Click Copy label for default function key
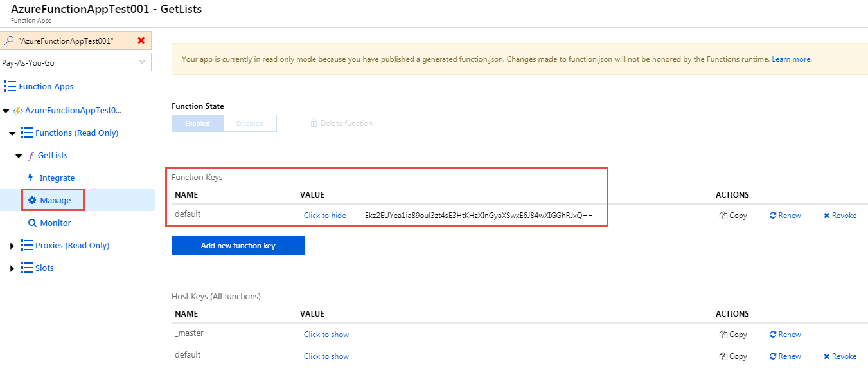The height and width of the screenshot is (368, 868). click(738, 216)
